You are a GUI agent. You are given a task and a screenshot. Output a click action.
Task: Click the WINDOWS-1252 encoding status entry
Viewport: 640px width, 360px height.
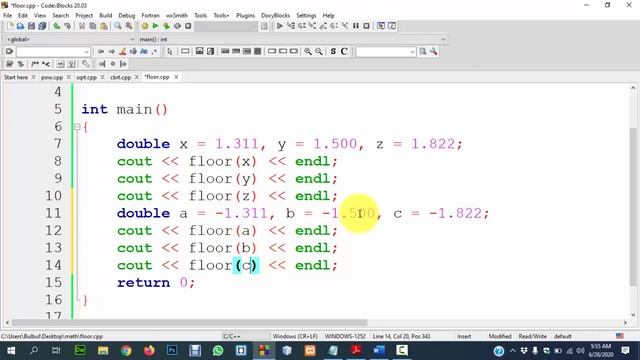pos(345,336)
